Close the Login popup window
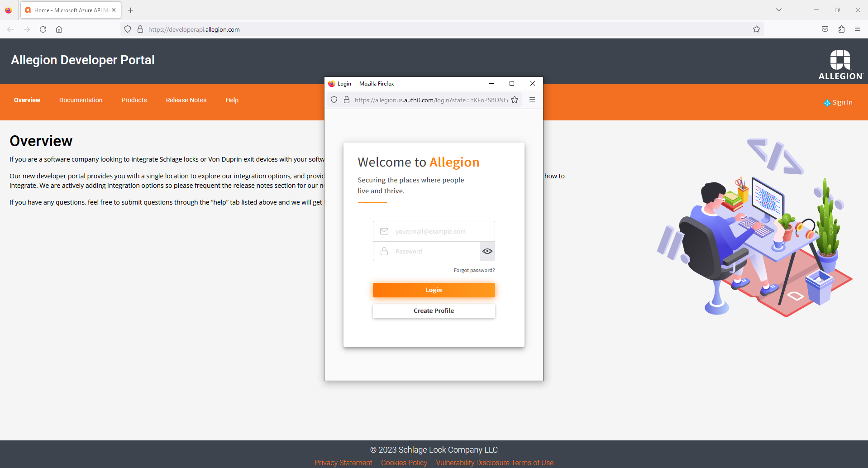 click(x=533, y=83)
